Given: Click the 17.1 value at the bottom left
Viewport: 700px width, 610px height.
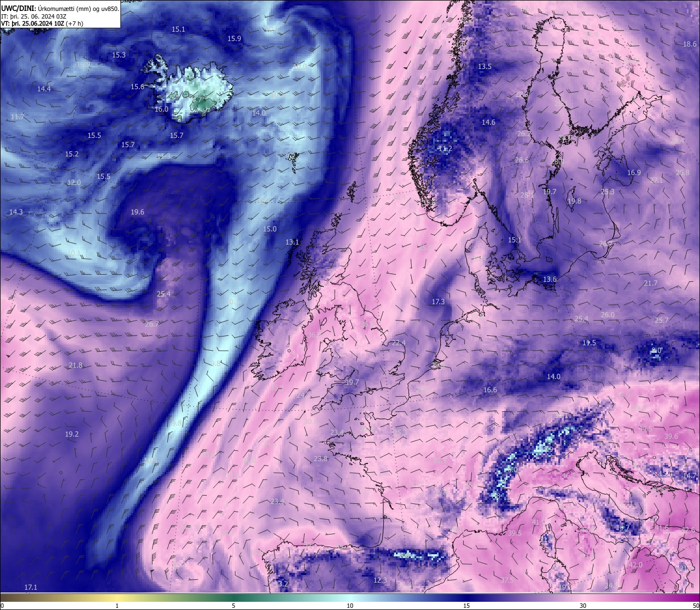Looking at the screenshot, I should 31,587.
